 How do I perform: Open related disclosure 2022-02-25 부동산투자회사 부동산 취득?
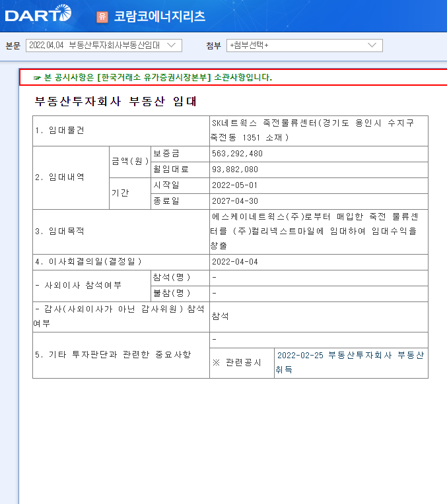pos(351,362)
